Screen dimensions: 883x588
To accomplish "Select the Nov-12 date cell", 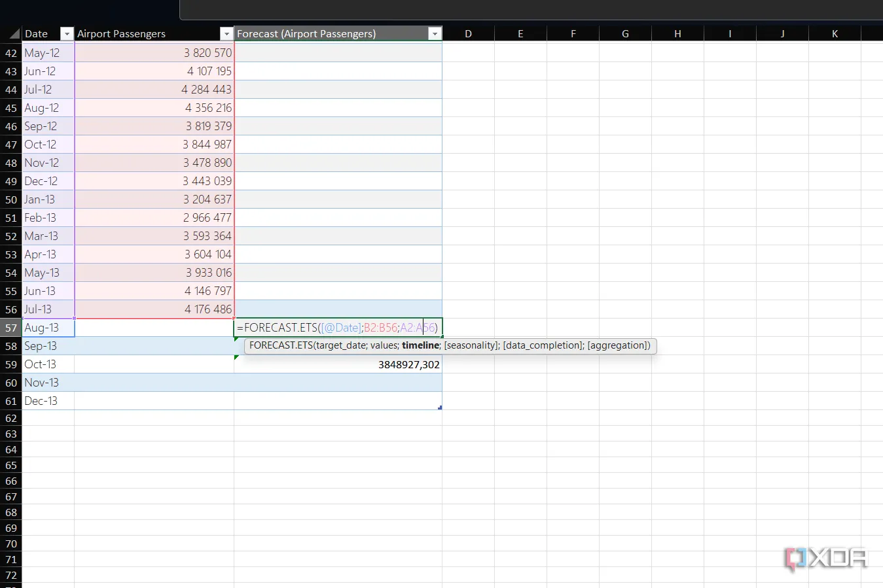I will (48, 163).
